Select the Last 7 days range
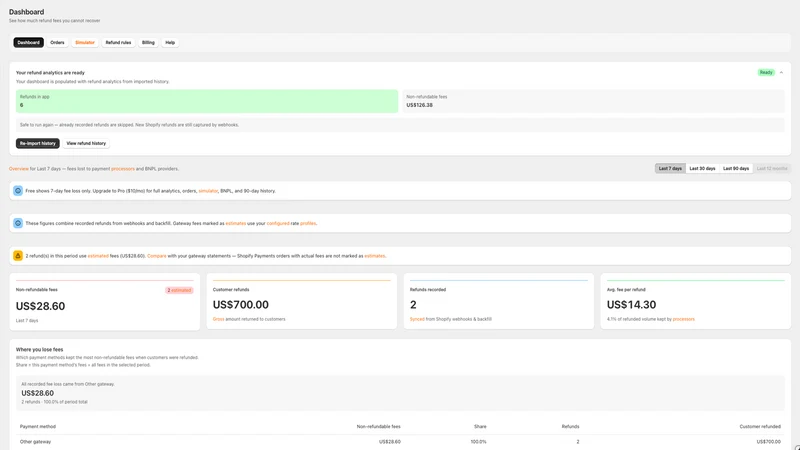Image resolution: width=800 pixels, height=450 pixels. point(670,168)
